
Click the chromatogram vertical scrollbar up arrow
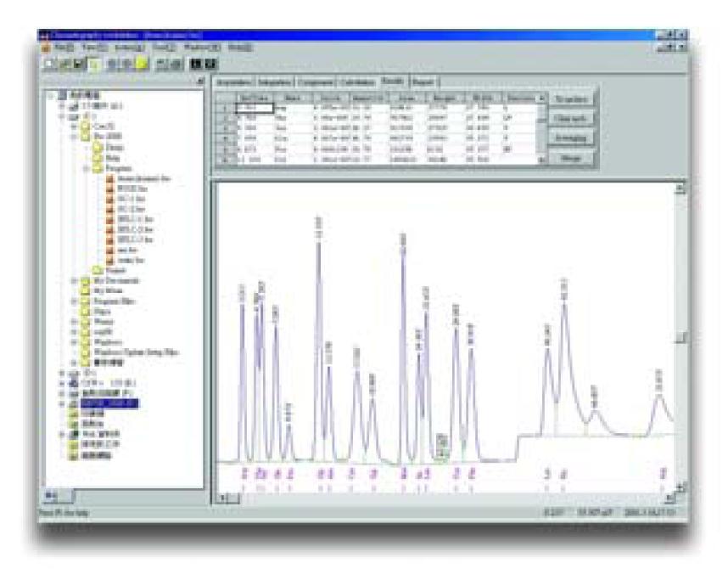pyautogui.click(x=680, y=189)
